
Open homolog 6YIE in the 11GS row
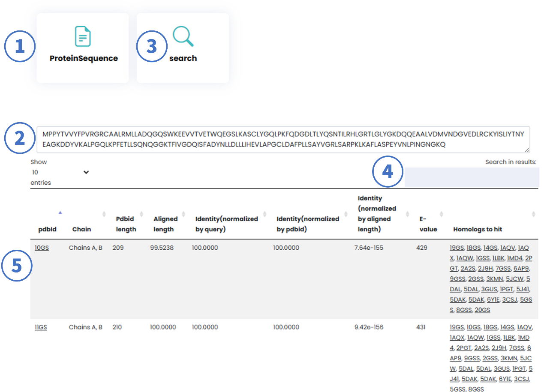pyautogui.click(x=505, y=379)
